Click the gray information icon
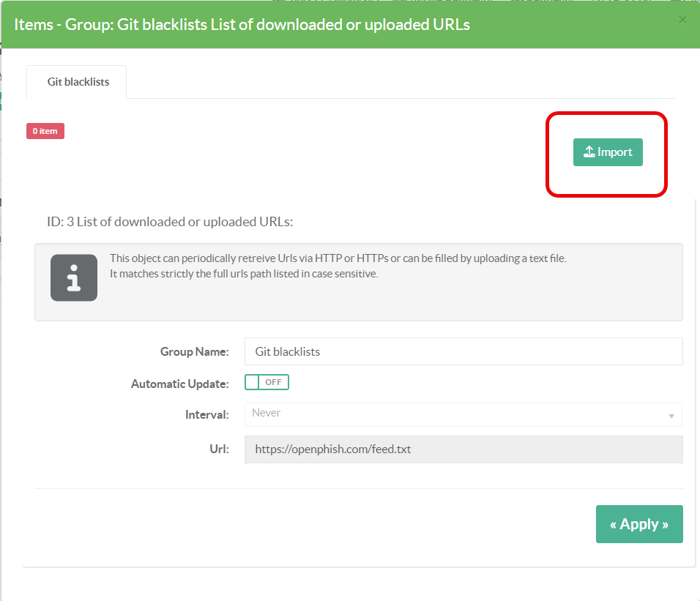Screen dimensions: 700x601 [74, 277]
